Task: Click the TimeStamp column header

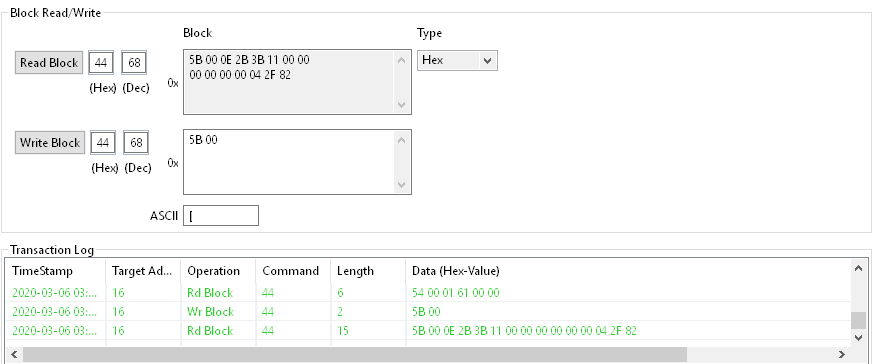Action: 55,271
